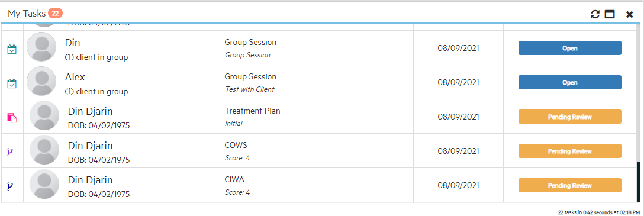This screenshot has height=216, width=644.
Task: Select Alex's avatar thumbnail
Action: coord(41,81)
